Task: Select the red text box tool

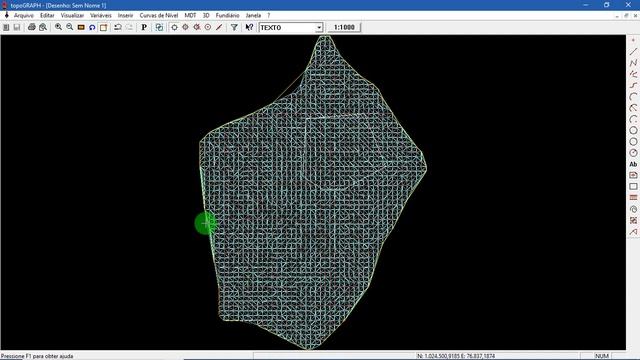Action: click(633, 175)
